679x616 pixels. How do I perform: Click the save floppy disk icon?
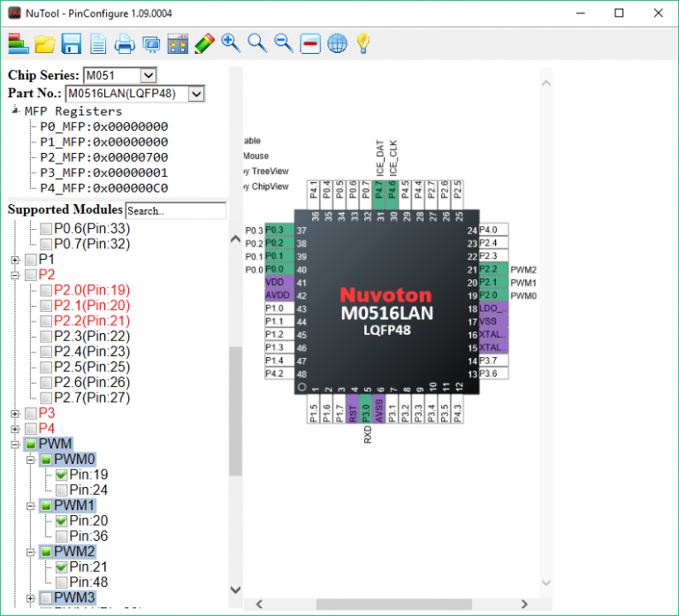71,43
